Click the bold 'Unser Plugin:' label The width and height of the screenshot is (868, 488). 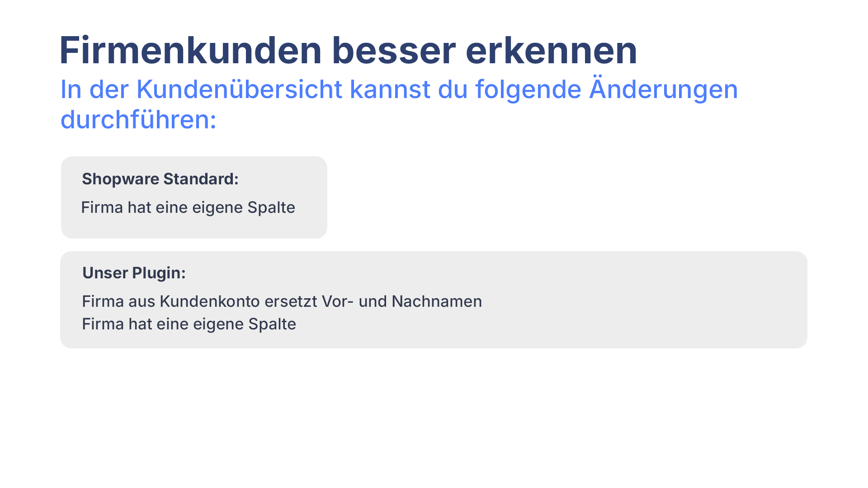pyautogui.click(x=134, y=272)
